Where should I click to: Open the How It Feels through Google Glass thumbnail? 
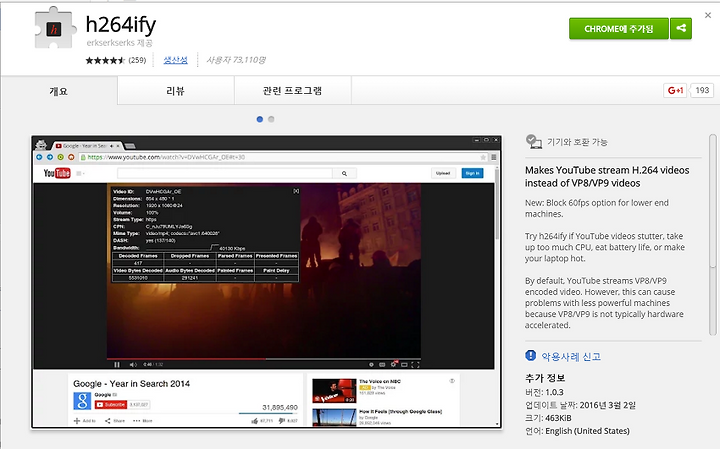tap(334, 417)
